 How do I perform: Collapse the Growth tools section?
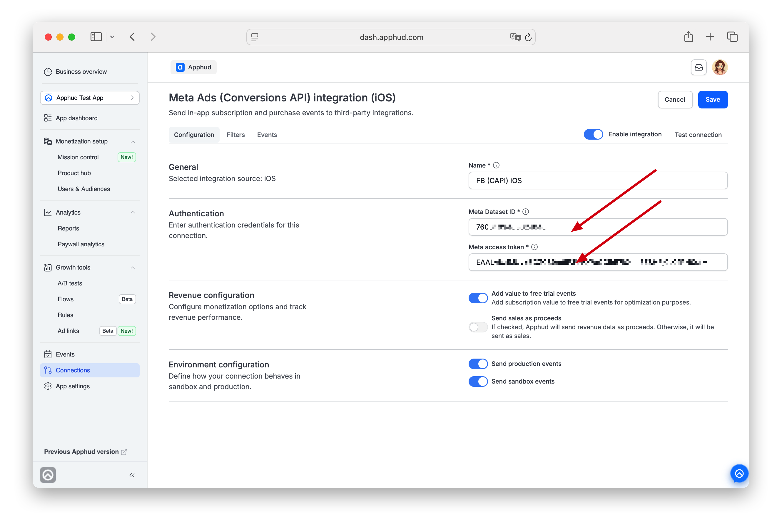pyautogui.click(x=133, y=267)
